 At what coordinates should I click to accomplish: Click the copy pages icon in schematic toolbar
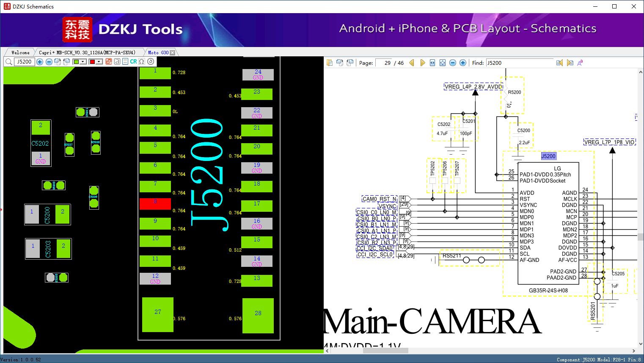click(330, 63)
